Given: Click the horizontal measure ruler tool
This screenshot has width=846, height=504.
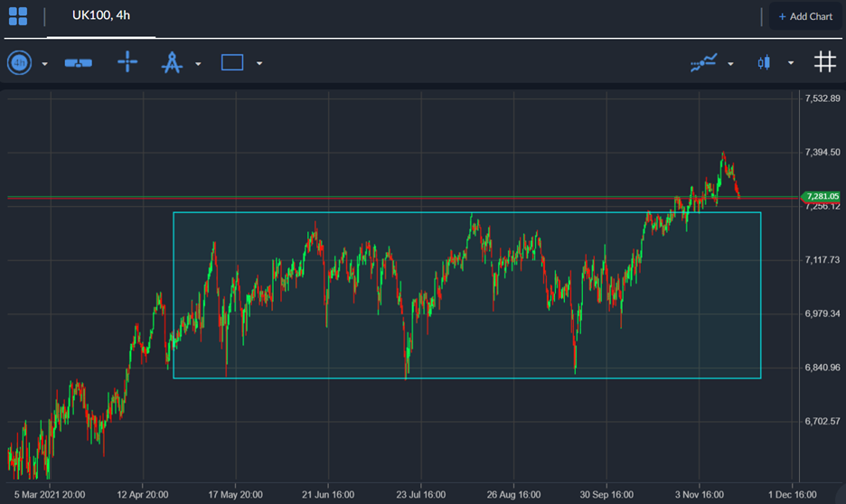Looking at the screenshot, I should [79, 63].
